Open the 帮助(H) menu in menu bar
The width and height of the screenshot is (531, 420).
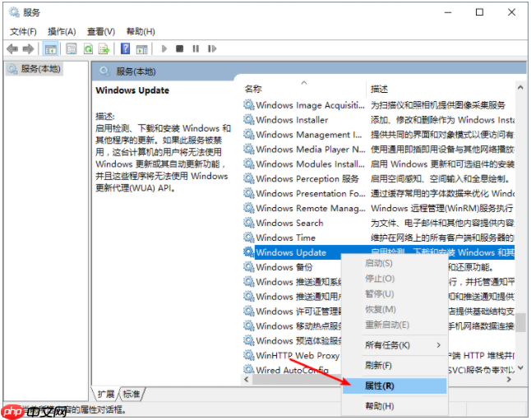click(x=141, y=32)
